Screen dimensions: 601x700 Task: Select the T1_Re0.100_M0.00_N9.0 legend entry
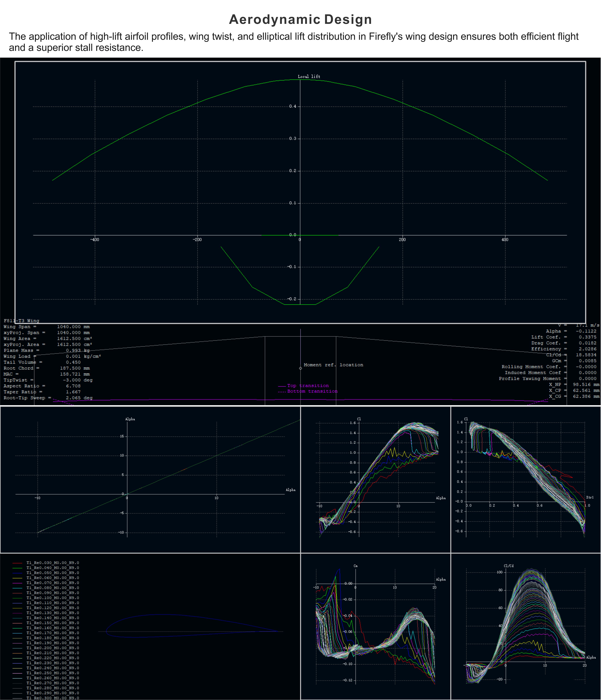[x=53, y=598]
